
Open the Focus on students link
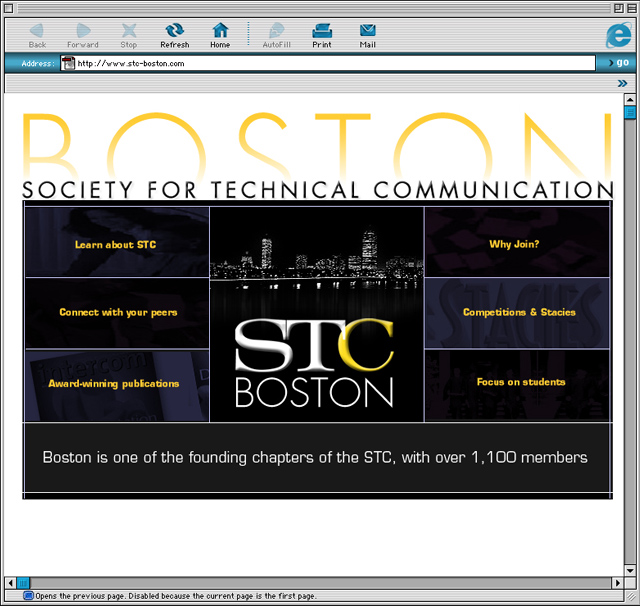pyautogui.click(x=521, y=382)
